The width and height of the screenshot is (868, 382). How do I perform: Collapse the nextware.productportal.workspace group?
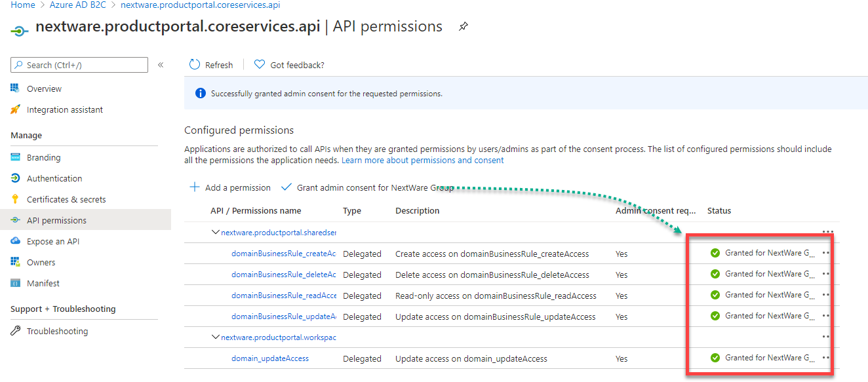pyautogui.click(x=215, y=337)
